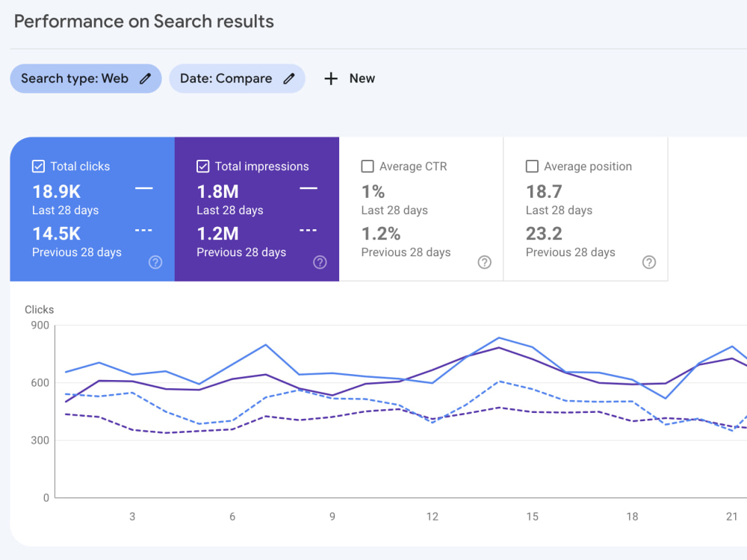Click Last 28 days under Total clicks
Image resolution: width=747 pixels, height=560 pixels.
(x=65, y=211)
